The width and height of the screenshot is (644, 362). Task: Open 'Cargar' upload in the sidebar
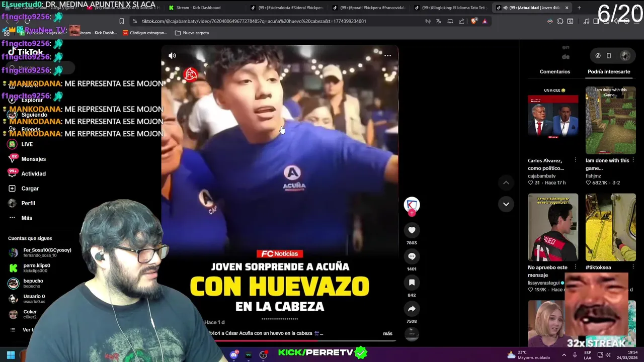pos(30,189)
